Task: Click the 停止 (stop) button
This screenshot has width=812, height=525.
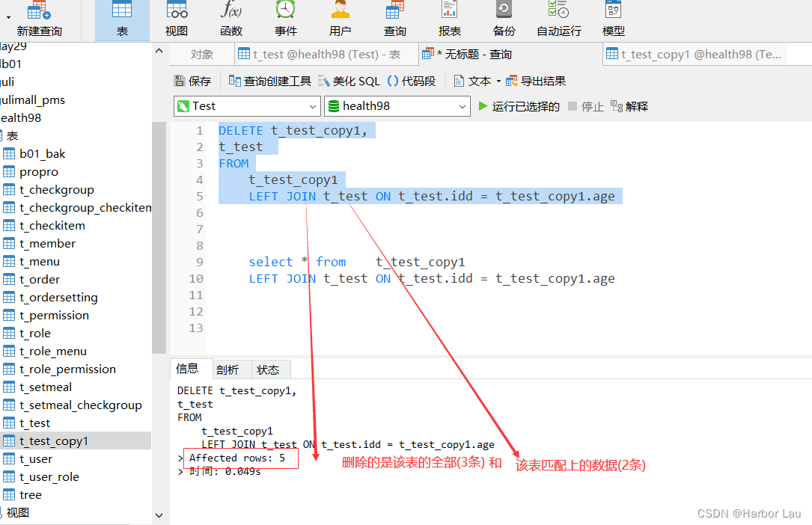Action: tap(586, 106)
